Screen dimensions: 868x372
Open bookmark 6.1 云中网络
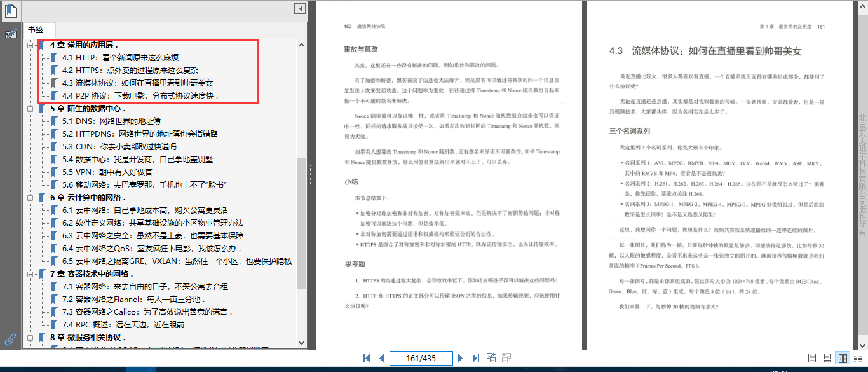pyautogui.click(x=144, y=210)
